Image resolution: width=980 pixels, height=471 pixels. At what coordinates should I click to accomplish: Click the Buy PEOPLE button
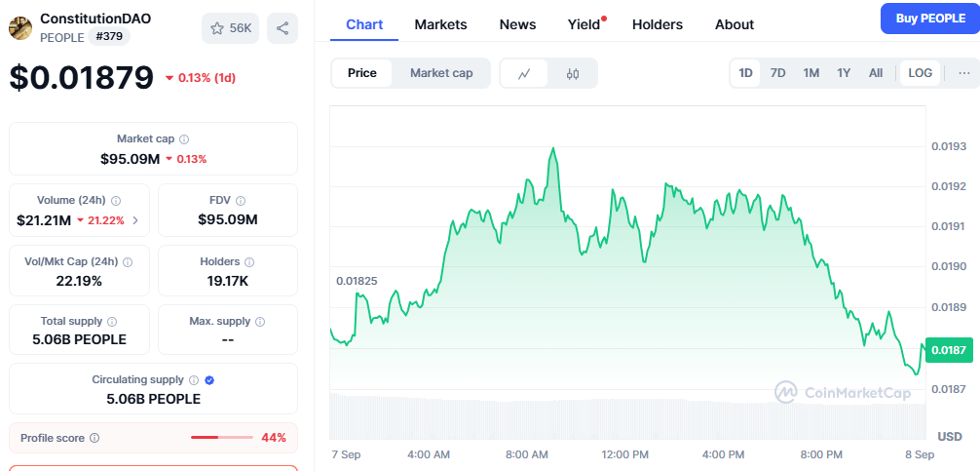pyautogui.click(x=930, y=19)
